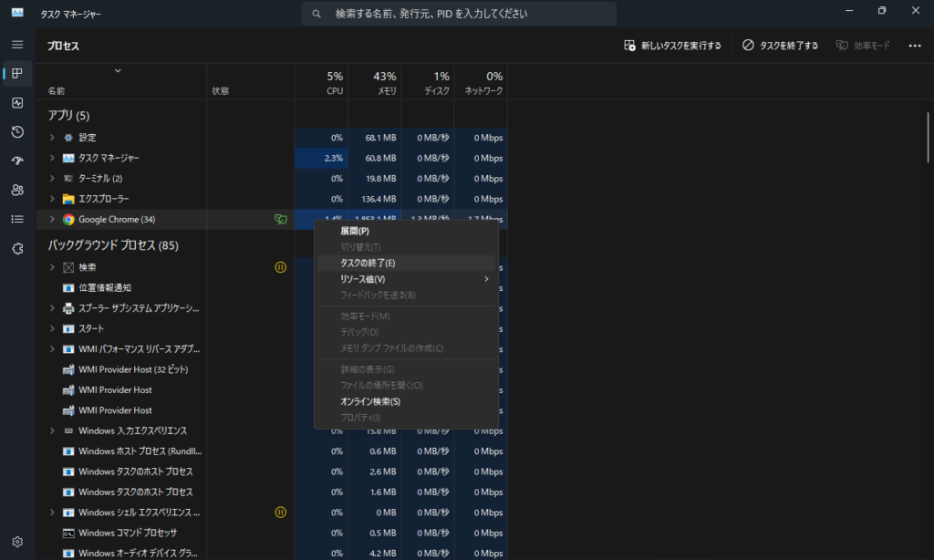The width and height of the screenshot is (934, 560).
Task: Choose タスクの終了(E) in context menu
Action: (407, 263)
